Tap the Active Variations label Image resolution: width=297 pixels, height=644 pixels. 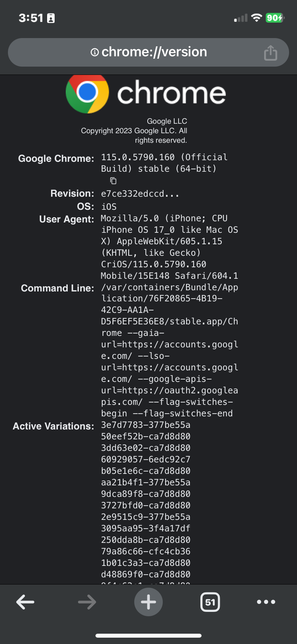pyautogui.click(x=53, y=425)
